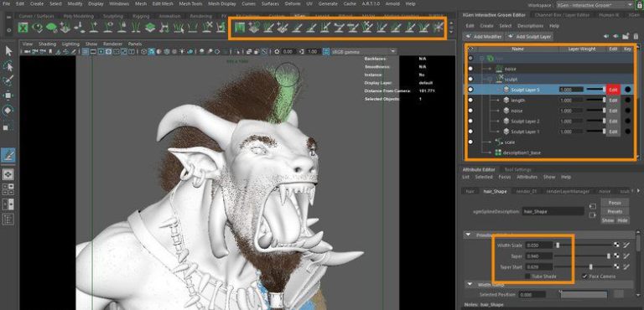Screen dimensions: 644x310
Task: Click the cube icon of Sculpt Layer 2
Action: pos(506,121)
